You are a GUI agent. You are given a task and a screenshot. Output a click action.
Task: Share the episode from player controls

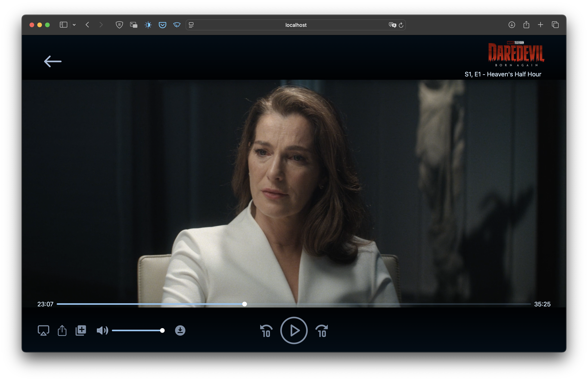point(62,330)
